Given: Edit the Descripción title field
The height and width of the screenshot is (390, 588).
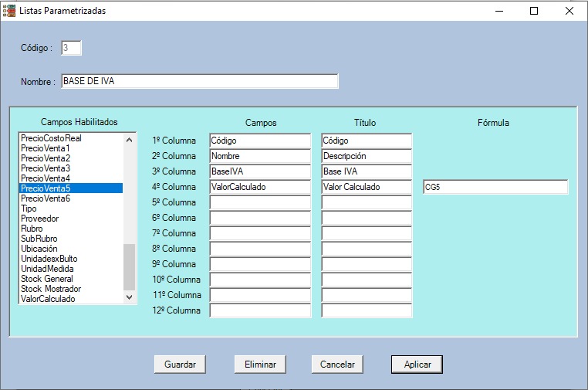Looking at the screenshot, I should [366, 156].
